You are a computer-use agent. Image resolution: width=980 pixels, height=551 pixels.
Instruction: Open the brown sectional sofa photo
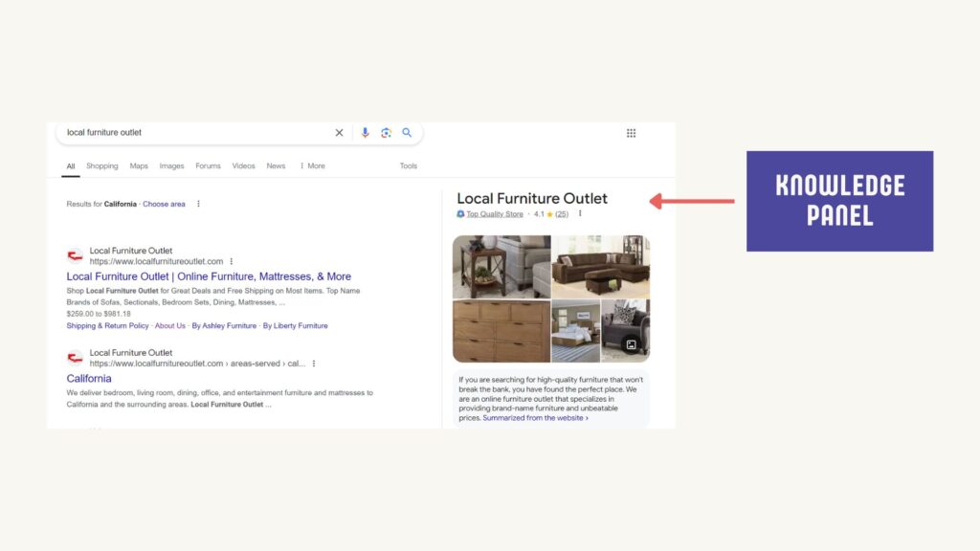pyautogui.click(x=601, y=267)
